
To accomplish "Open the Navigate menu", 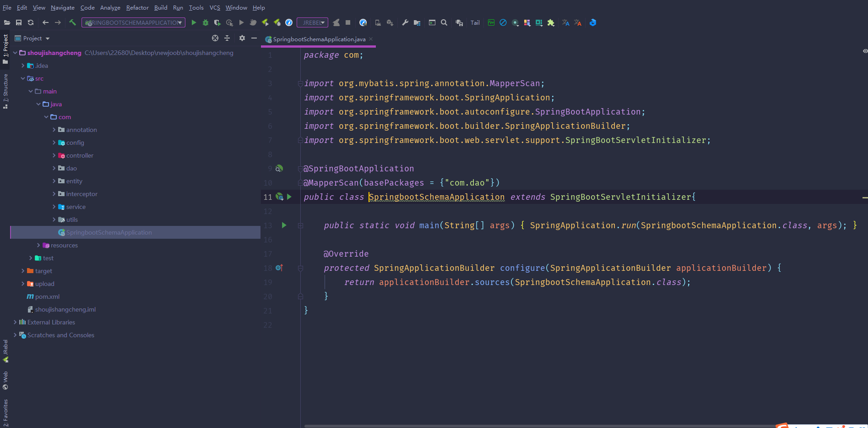I will (63, 7).
